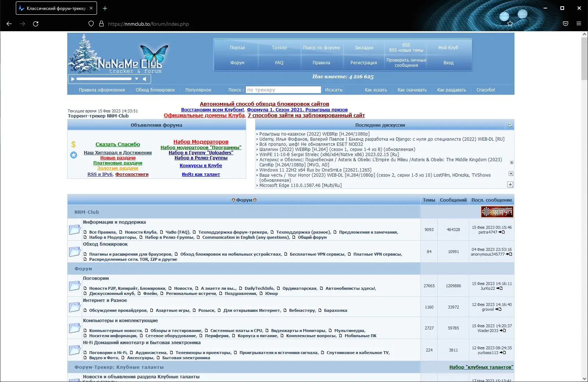This screenshot has width=588, height=382.
Task: Play the audio in the header player
Action: pyautogui.click(x=73, y=79)
